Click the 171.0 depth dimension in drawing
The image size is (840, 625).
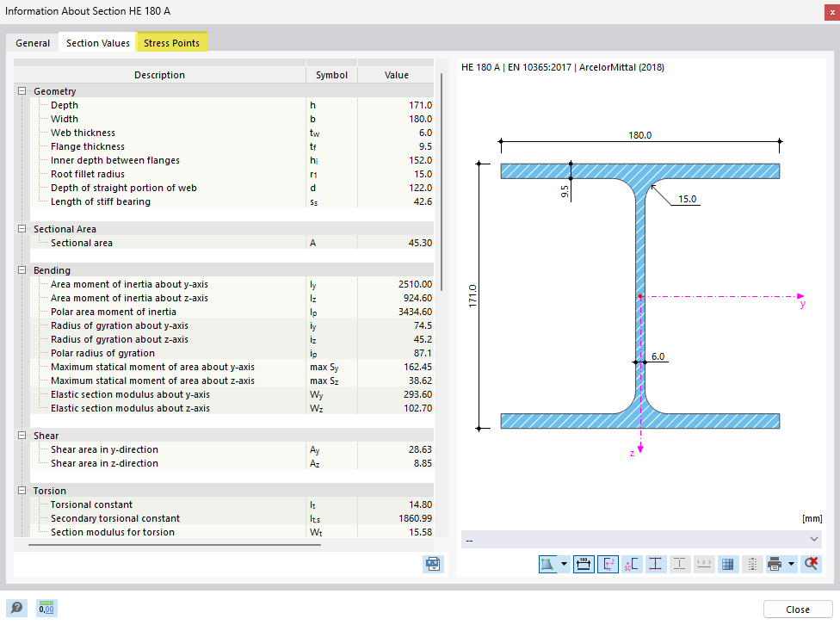point(472,296)
